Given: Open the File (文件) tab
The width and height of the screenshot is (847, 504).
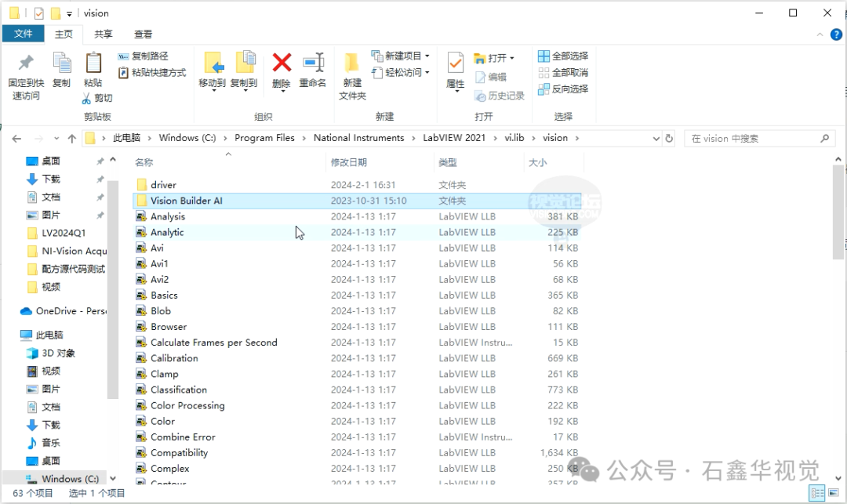Looking at the screenshot, I should click(23, 34).
